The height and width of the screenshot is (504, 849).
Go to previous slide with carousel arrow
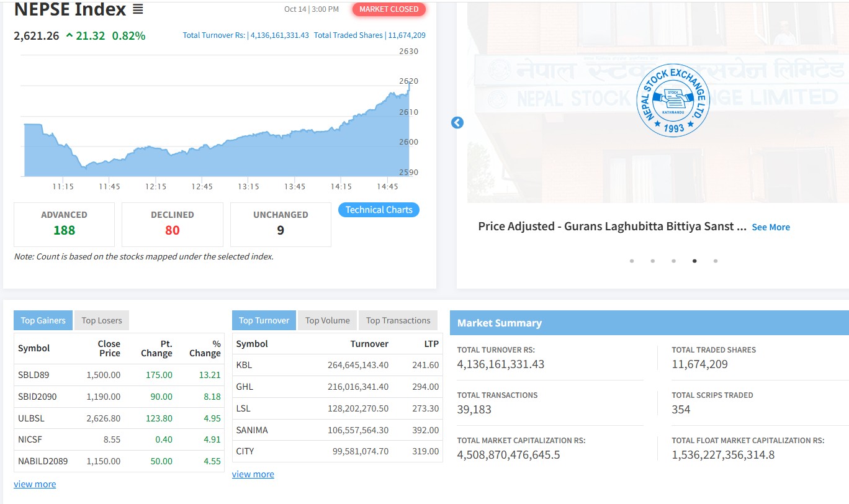(x=457, y=123)
